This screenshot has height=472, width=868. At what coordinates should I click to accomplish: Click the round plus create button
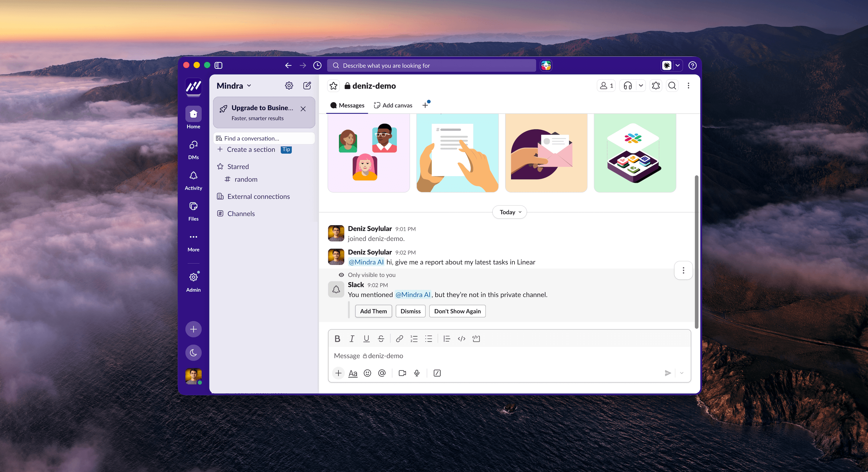tap(193, 329)
